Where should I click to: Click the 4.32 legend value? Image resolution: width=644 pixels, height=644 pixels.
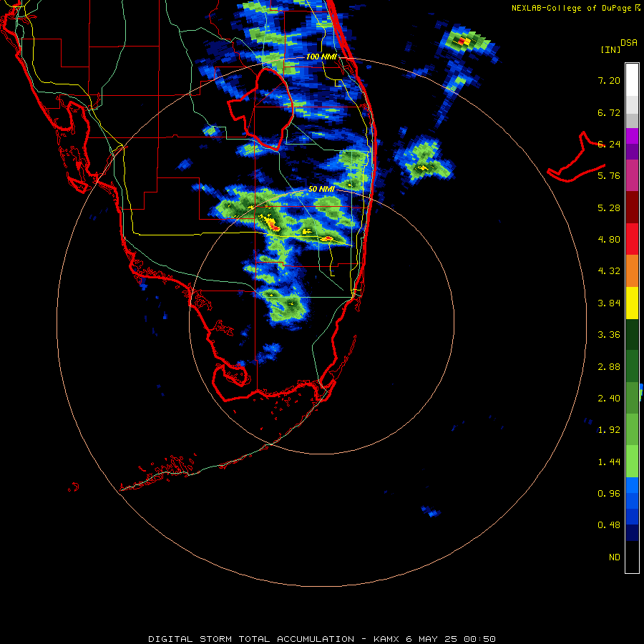click(609, 271)
